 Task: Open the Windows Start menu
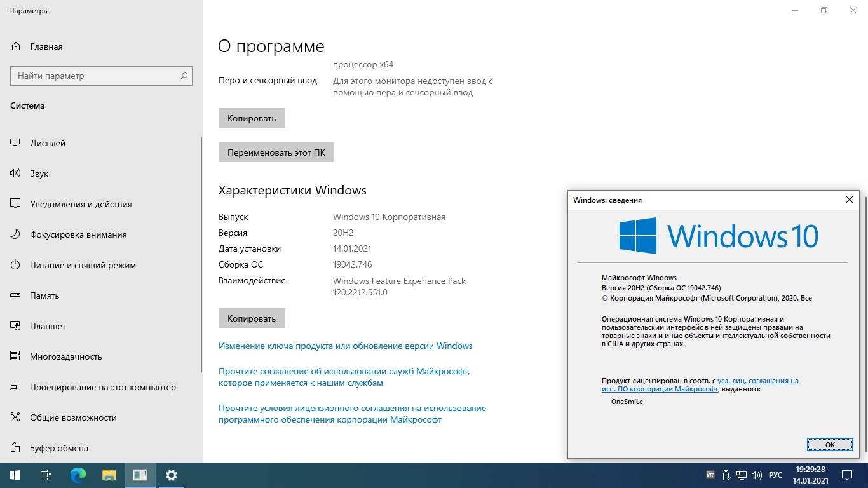pyautogui.click(x=15, y=475)
